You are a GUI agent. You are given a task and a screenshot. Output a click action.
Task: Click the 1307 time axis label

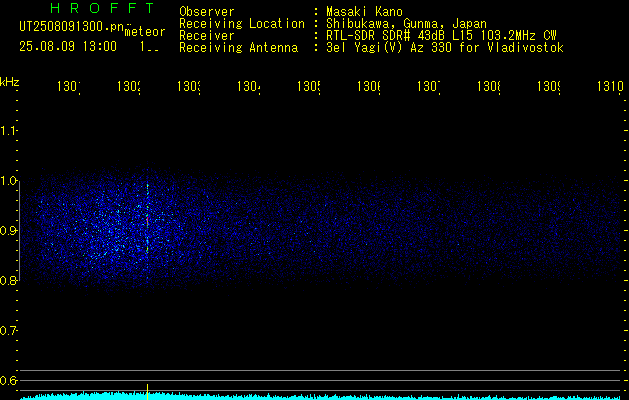click(x=429, y=86)
